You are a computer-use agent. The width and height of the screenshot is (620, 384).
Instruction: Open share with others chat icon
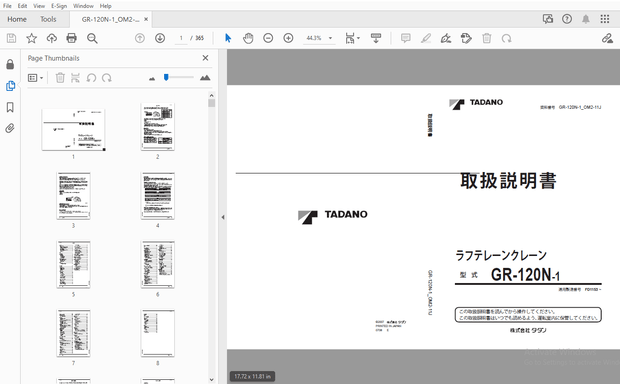click(x=548, y=19)
